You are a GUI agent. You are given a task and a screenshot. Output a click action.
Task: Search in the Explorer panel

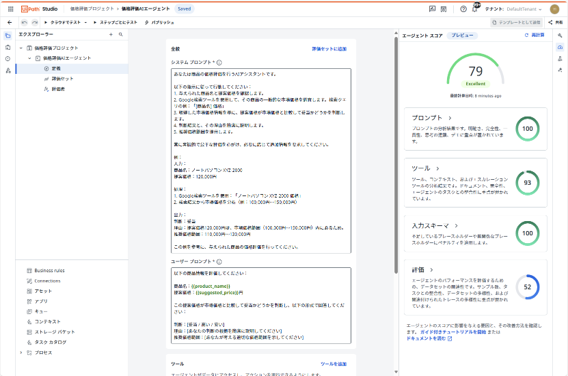coord(121,34)
